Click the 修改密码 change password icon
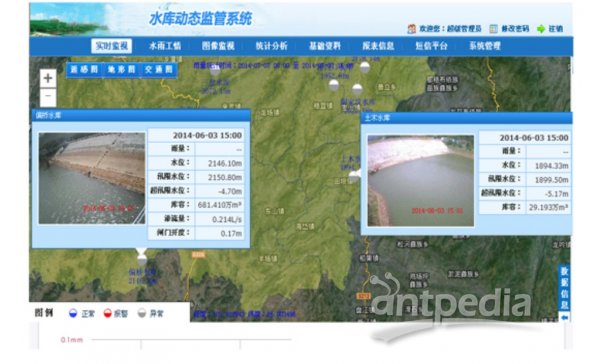Screen dimensions: 605x364 tap(493, 29)
